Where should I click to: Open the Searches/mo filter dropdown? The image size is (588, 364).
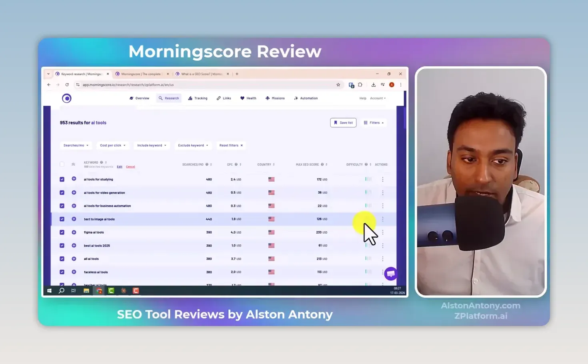(76, 145)
